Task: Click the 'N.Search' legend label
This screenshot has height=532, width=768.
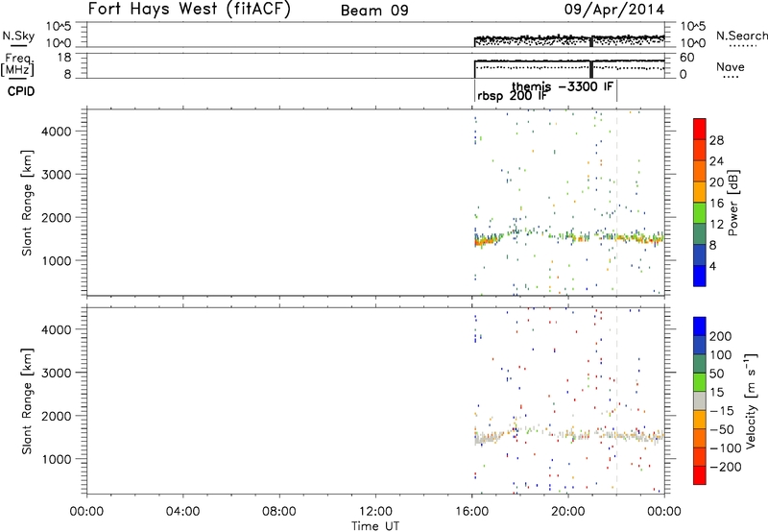Action: [x=741, y=36]
